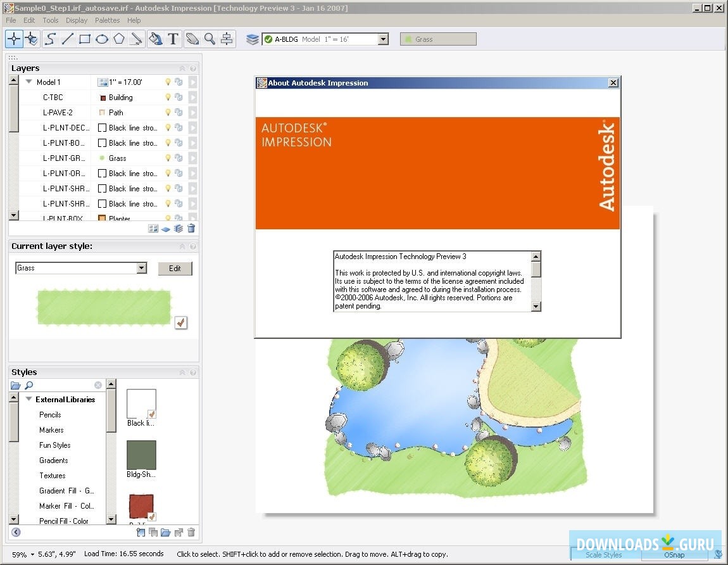This screenshot has height=565, width=728.
Task: Select the Ellipse drawing tool
Action: [102, 39]
